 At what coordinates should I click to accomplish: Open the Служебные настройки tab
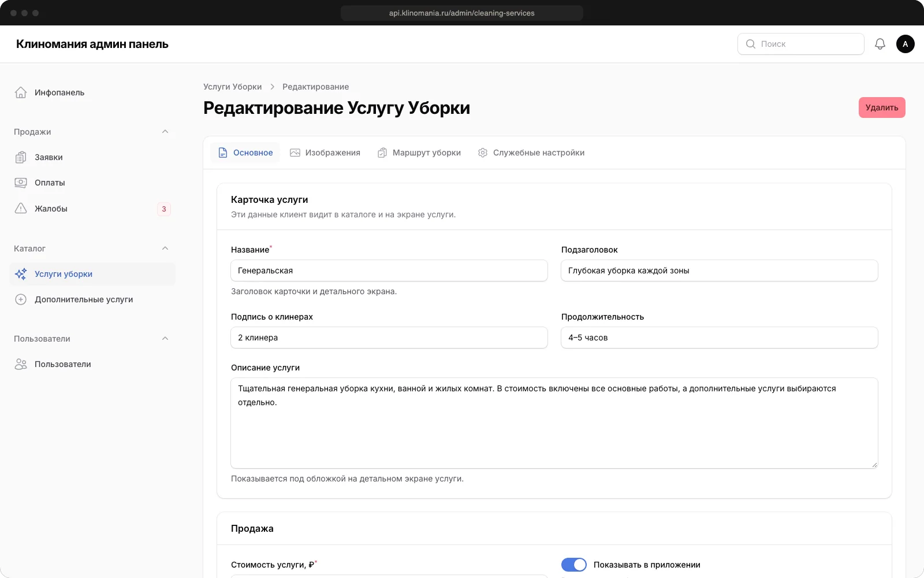[531, 153]
